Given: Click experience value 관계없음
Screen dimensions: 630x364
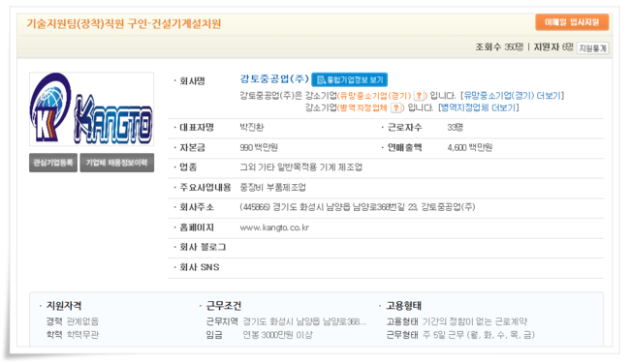Looking at the screenshot, I should point(82,321).
